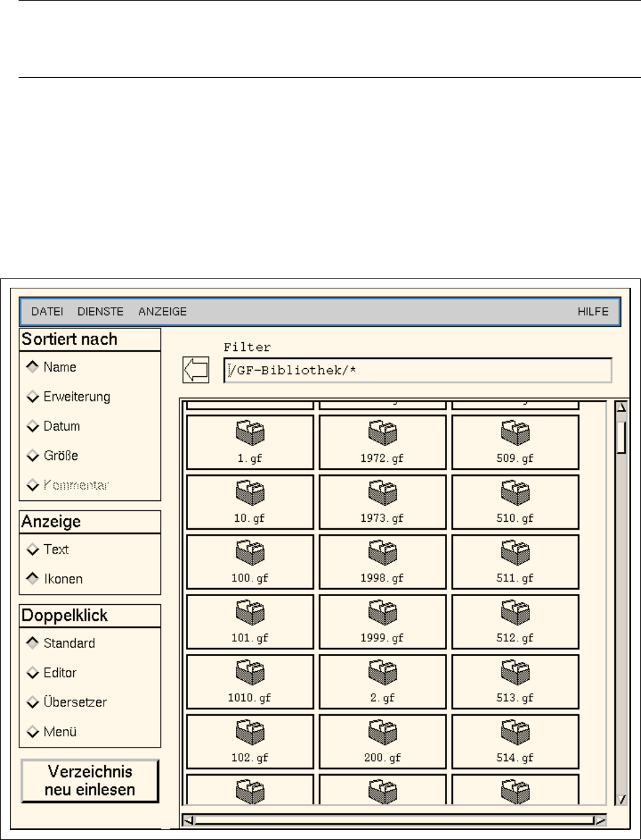Click the vertical scrollbar up arrow
641x840 pixels.
[621, 407]
